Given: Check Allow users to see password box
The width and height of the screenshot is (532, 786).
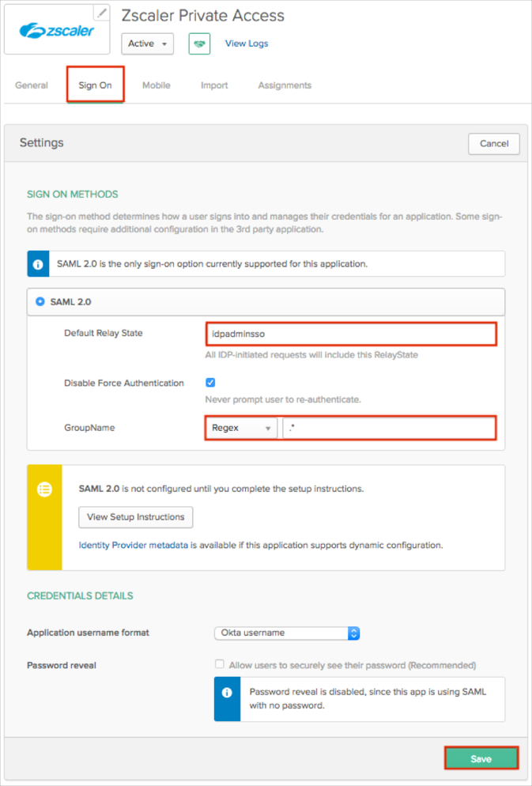Looking at the screenshot, I should [x=220, y=665].
